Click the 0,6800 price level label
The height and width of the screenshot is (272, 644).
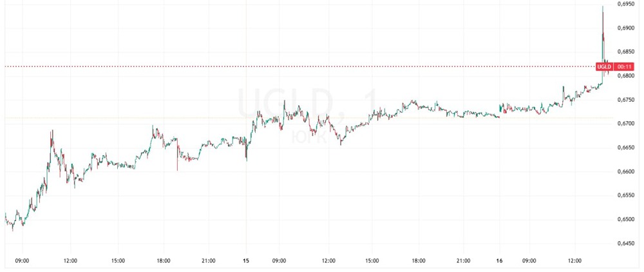pos(626,76)
